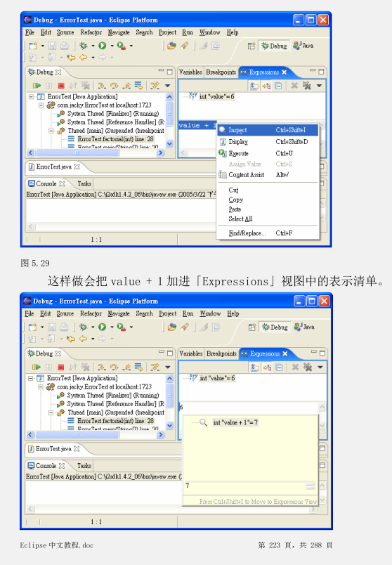The width and height of the screenshot is (392, 565).
Task: Click Step Over icon in top Debug view
Action: click(x=115, y=86)
